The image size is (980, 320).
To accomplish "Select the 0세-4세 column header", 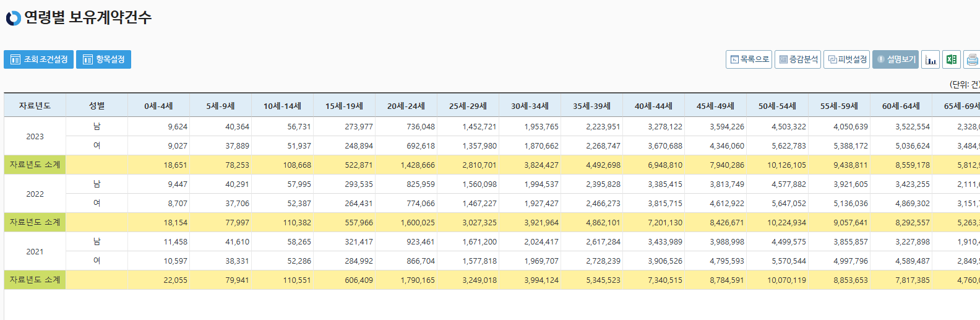I will pos(158,106).
